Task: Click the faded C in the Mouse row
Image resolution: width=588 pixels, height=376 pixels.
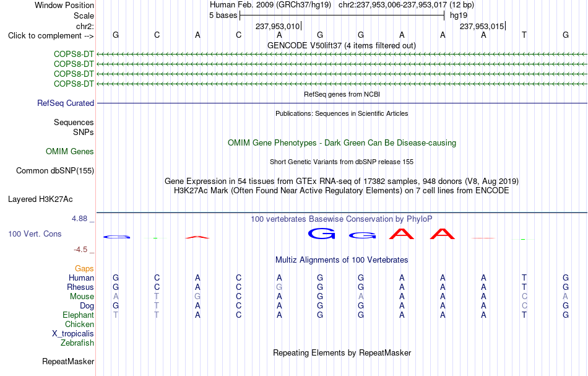Action: (524, 297)
